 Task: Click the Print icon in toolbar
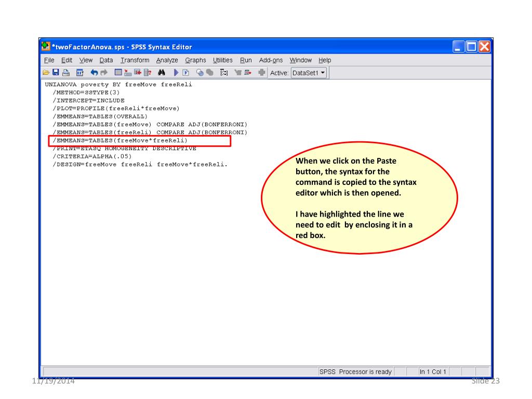click(66, 73)
